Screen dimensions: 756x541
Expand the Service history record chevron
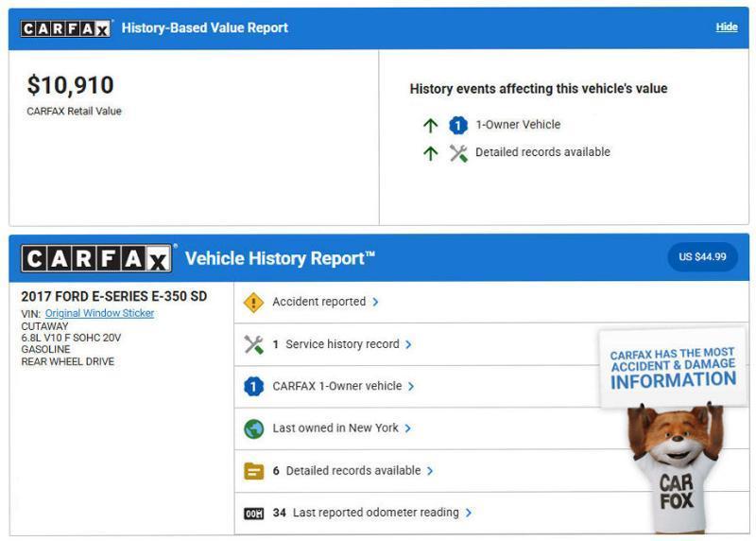click(x=408, y=345)
